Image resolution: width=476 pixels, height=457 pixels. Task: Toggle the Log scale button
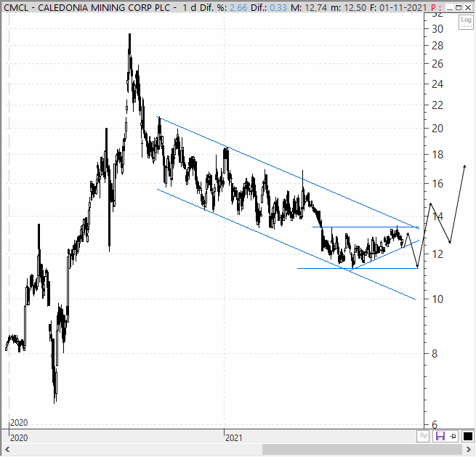pos(466,22)
